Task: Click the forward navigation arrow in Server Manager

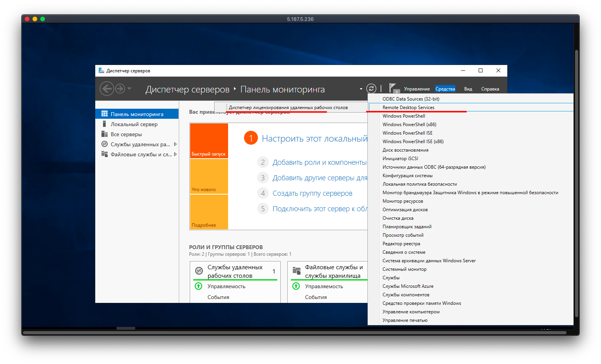Action: pos(120,89)
